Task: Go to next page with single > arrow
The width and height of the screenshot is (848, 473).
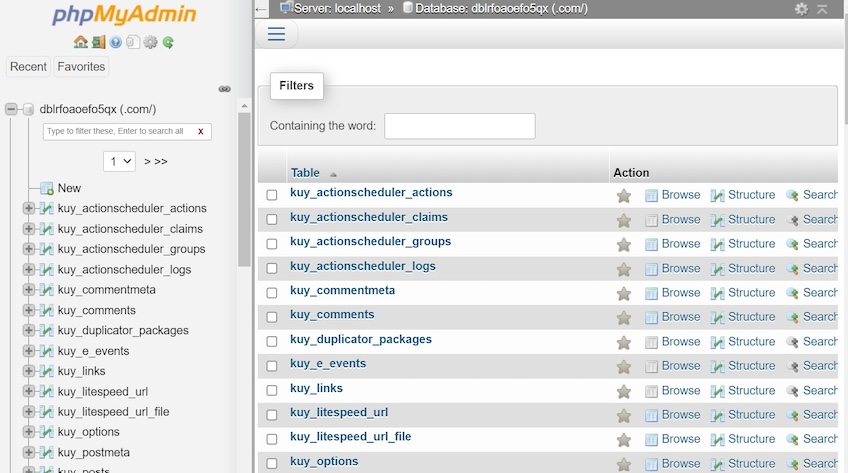Action: pos(147,162)
